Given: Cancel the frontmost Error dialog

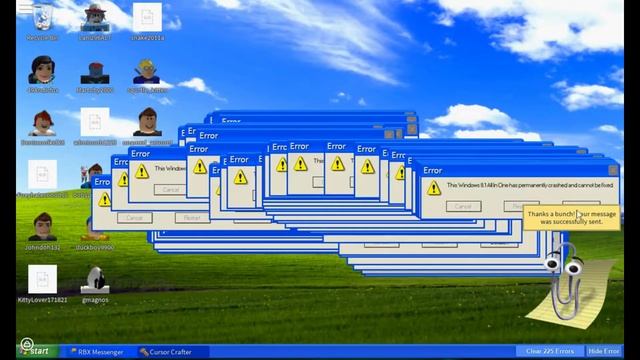Looking at the screenshot, I should point(463,206).
